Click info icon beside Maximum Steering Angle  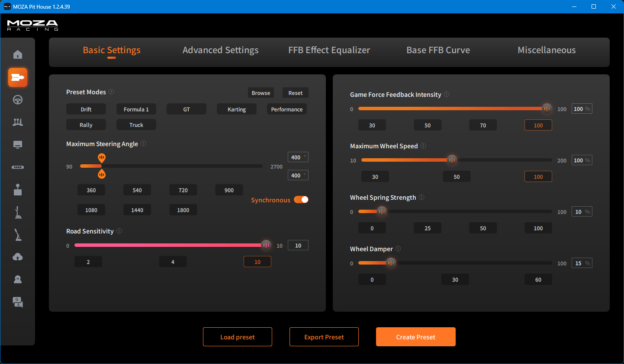[x=143, y=144]
